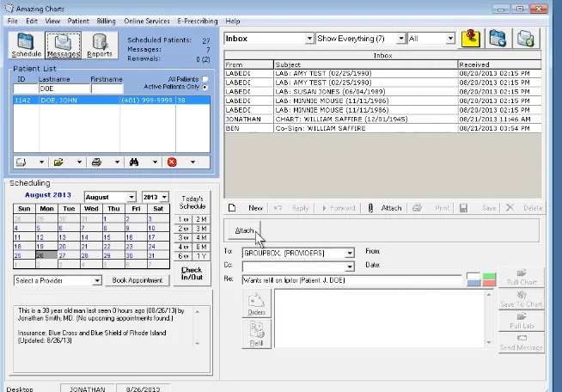The width and height of the screenshot is (562, 392).
Task: Click the Pull Chart button
Action: coord(522,277)
